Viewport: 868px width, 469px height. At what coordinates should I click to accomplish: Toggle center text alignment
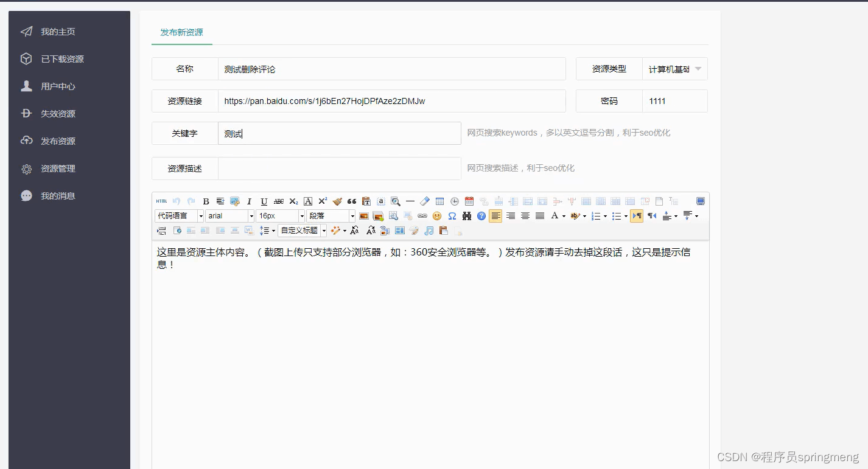(x=525, y=216)
